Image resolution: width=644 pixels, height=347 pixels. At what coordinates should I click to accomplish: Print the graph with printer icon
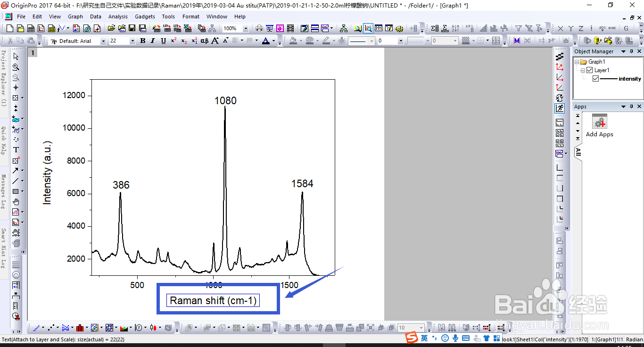point(259,29)
